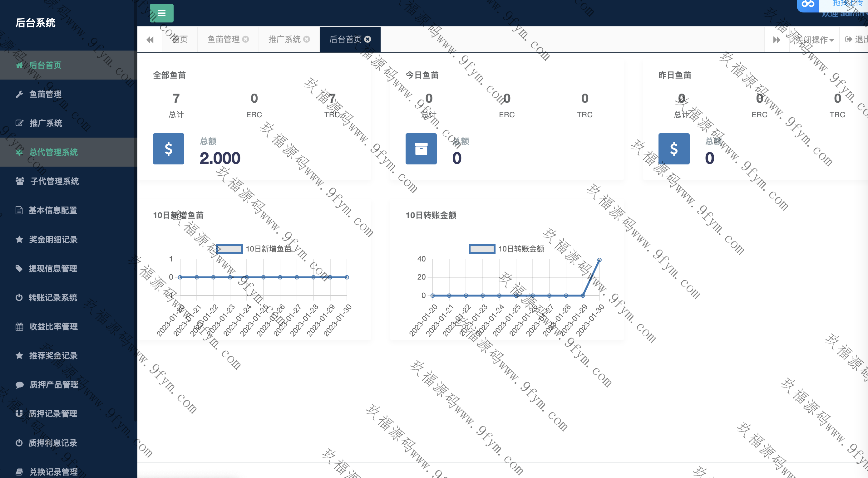868x478 pixels.
Task: Toggle the 10日转账金额 legend series
Action: click(482, 249)
